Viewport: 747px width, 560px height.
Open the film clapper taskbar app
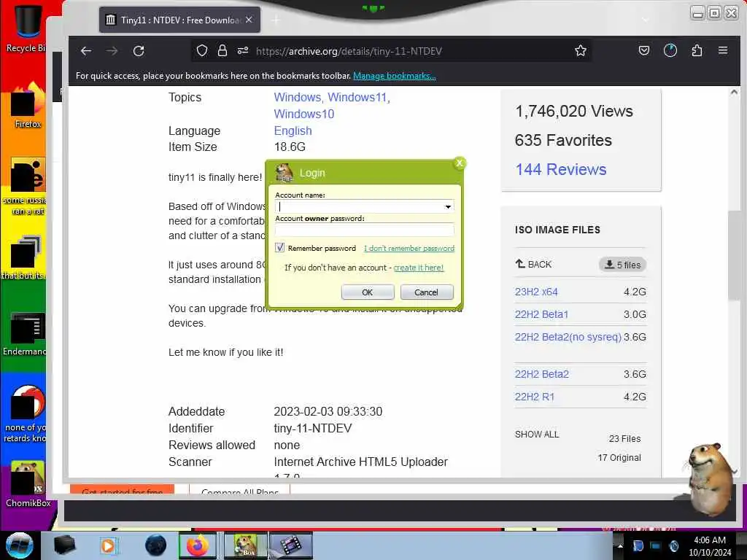(x=291, y=545)
